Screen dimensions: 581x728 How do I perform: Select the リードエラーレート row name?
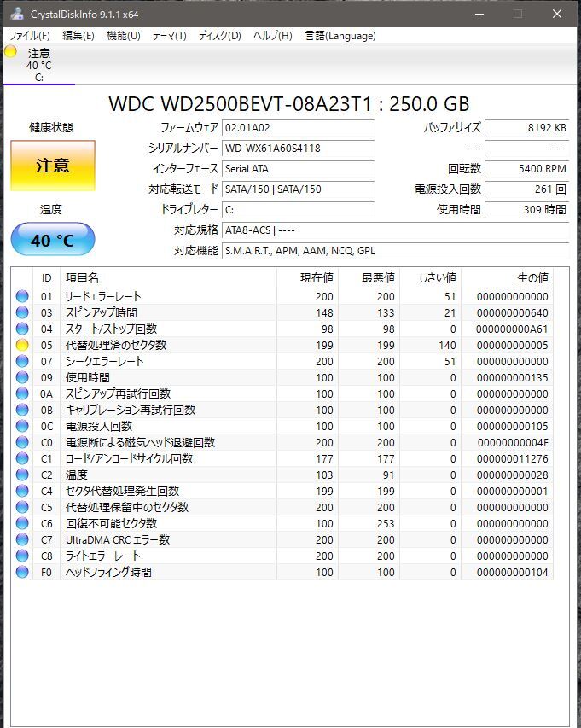[103, 296]
